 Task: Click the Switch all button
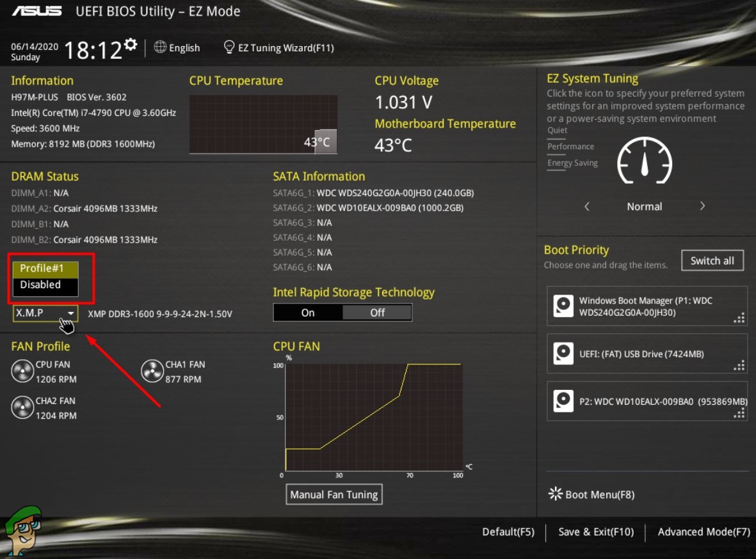pos(712,260)
